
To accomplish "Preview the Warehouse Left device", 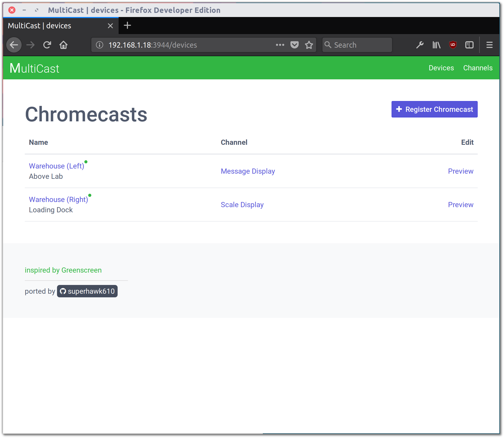I will (460, 171).
